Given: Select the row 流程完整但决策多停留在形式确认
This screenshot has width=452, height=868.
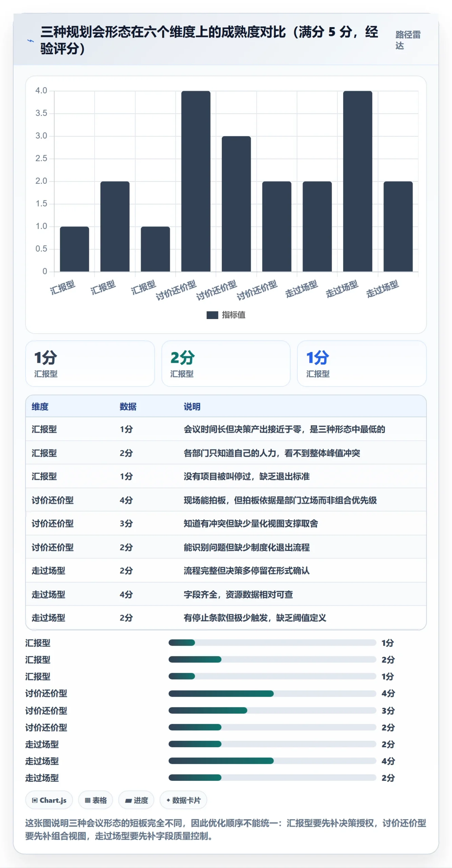Looking at the screenshot, I should [x=226, y=571].
